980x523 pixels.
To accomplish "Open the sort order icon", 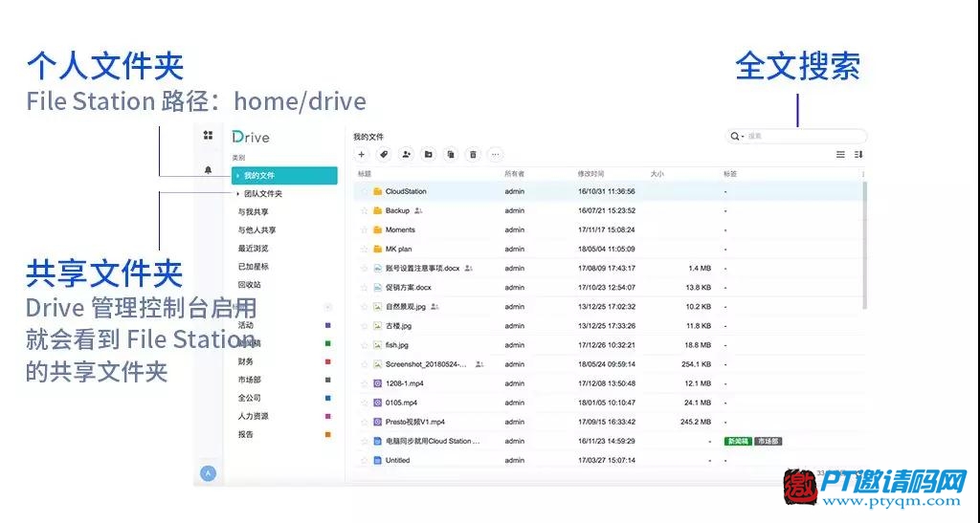I will pyautogui.click(x=858, y=154).
